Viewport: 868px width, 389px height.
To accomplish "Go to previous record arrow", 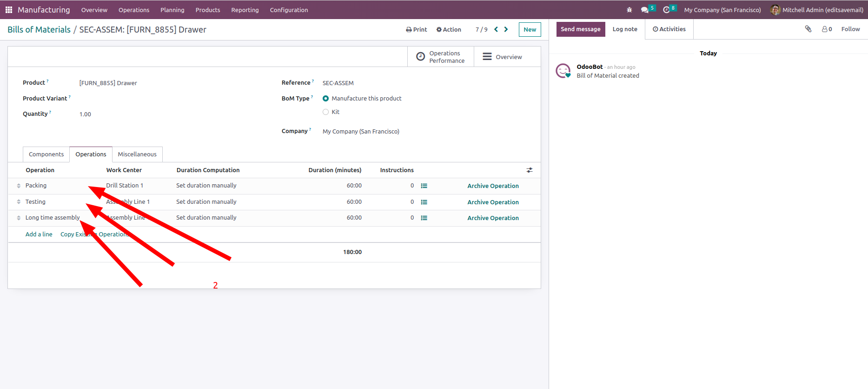I will [496, 29].
